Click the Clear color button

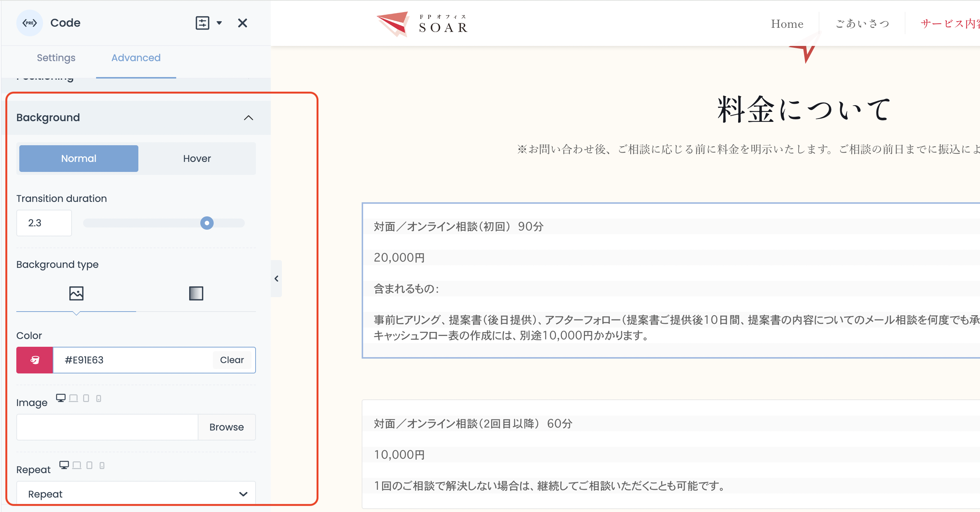pyautogui.click(x=232, y=360)
